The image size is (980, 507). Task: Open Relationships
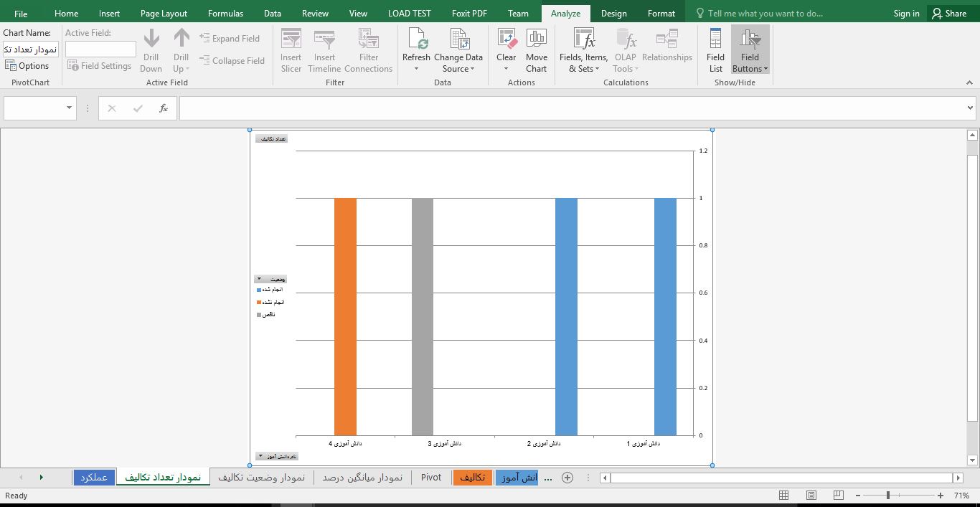point(667,44)
